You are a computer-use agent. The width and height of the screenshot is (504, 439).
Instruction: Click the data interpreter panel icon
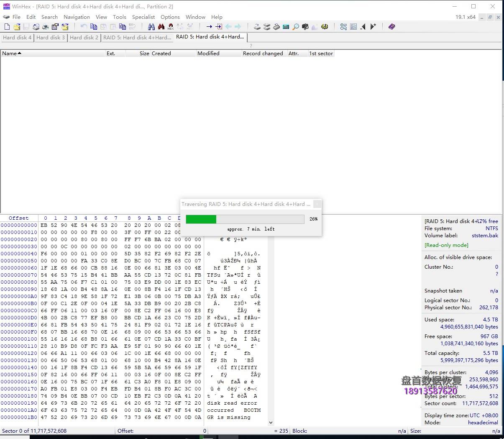pyautogui.click(x=353, y=27)
